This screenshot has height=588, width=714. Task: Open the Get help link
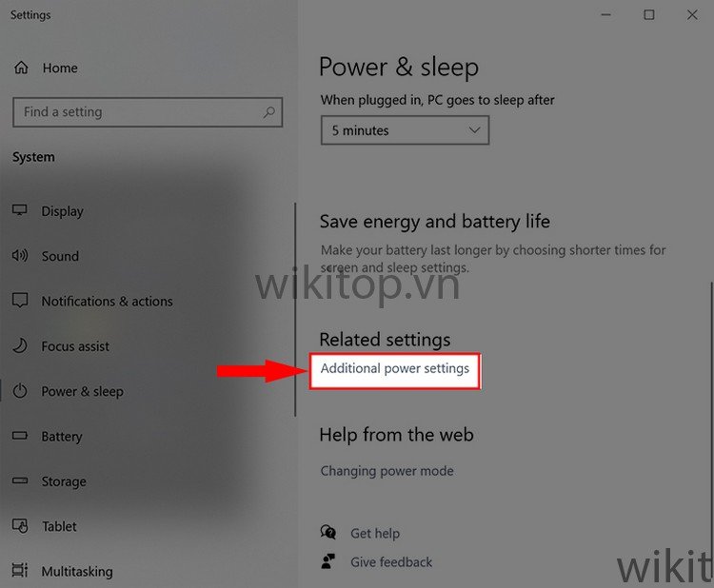[x=375, y=533]
